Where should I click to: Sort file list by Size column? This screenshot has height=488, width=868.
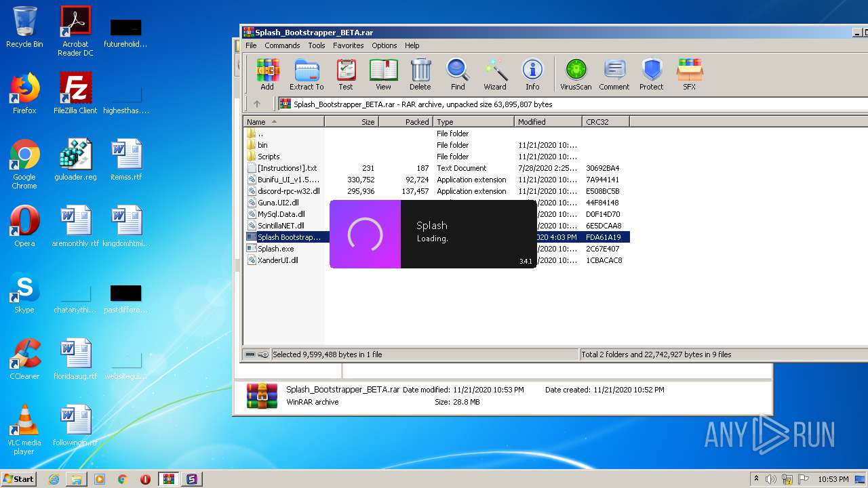click(351, 122)
